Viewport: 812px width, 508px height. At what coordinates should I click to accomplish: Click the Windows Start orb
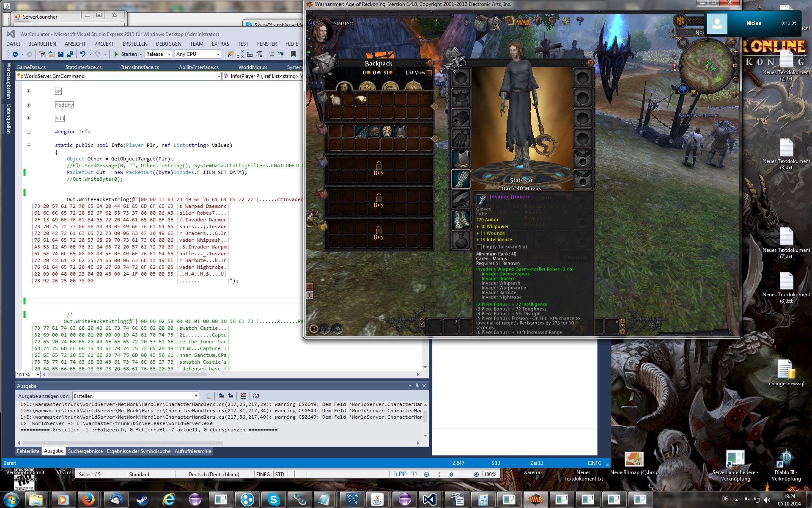click(x=11, y=500)
